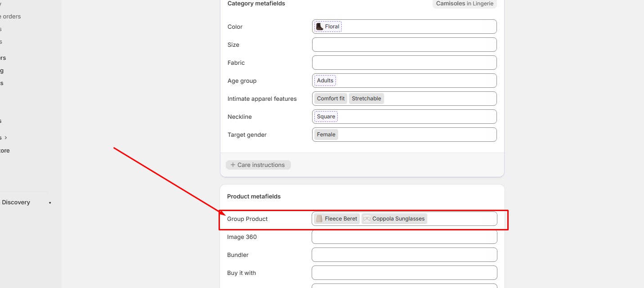Viewport: 644px width, 288px height.
Task: Click the Group Product input area
Action: click(404, 219)
